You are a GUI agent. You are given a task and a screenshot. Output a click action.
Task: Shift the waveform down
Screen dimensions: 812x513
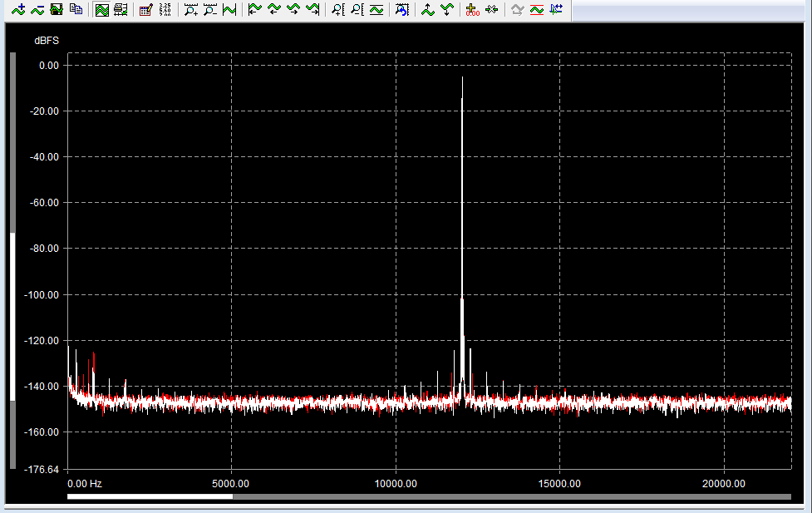click(447, 9)
